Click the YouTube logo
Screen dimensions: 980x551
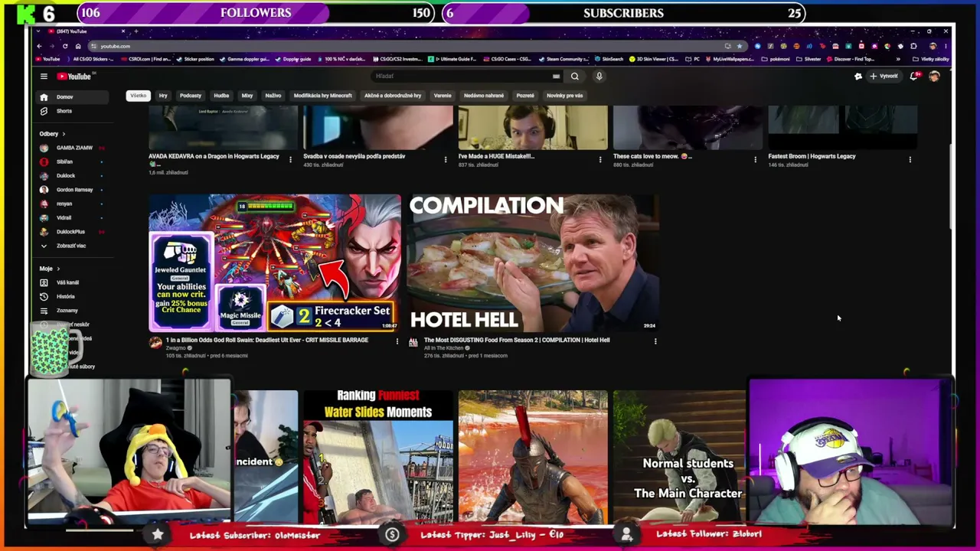pos(74,77)
